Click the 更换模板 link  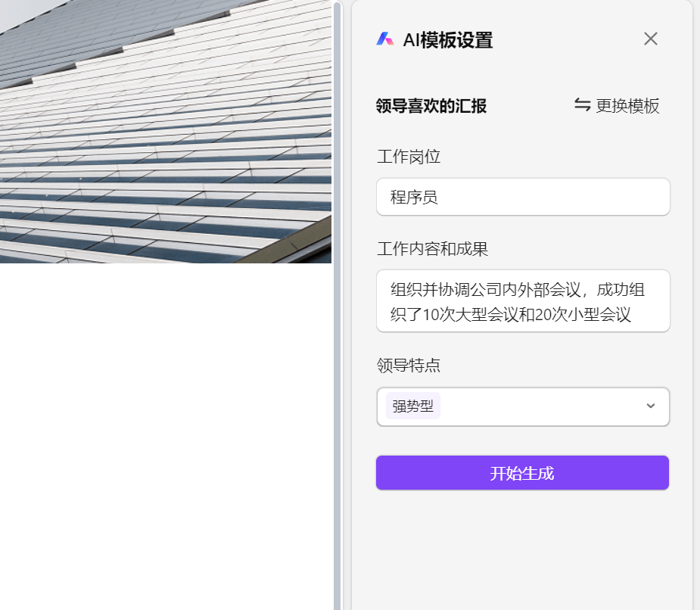tap(617, 106)
